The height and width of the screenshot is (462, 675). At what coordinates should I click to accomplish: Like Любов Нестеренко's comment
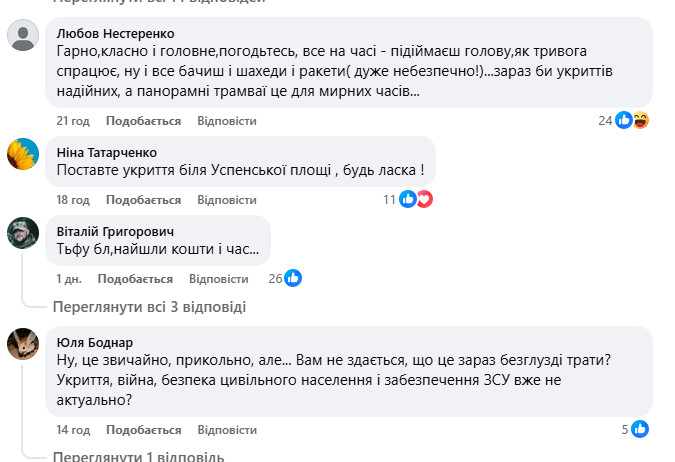point(143,121)
